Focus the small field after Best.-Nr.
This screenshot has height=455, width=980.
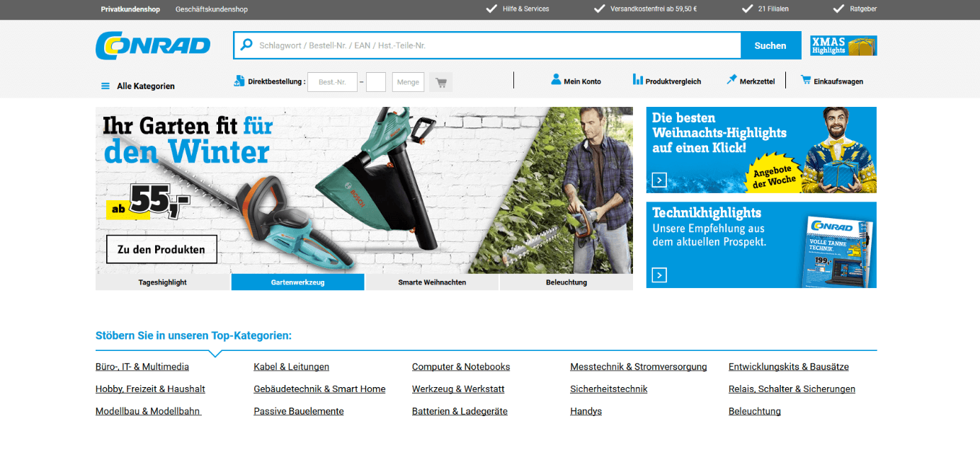click(376, 82)
